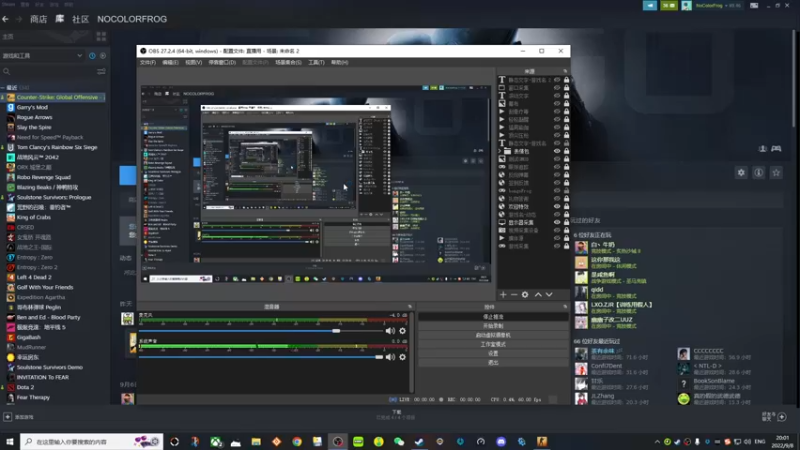Open source properties gear in the sources toolbar

coord(525,294)
